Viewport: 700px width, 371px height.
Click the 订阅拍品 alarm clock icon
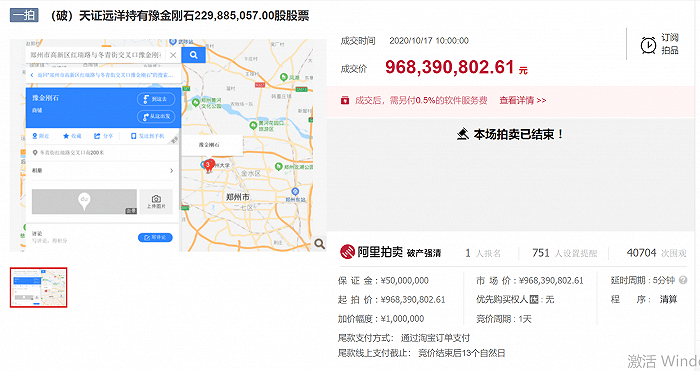click(x=648, y=45)
